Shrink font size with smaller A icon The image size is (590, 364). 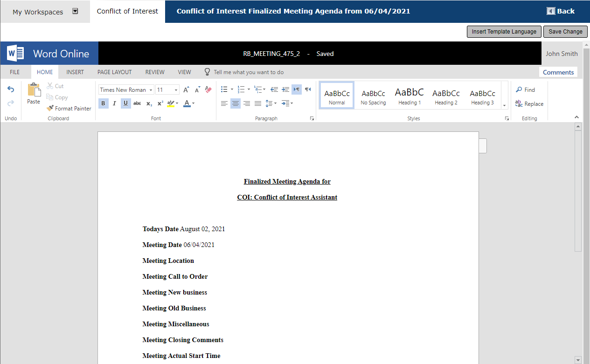(x=197, y=89)
